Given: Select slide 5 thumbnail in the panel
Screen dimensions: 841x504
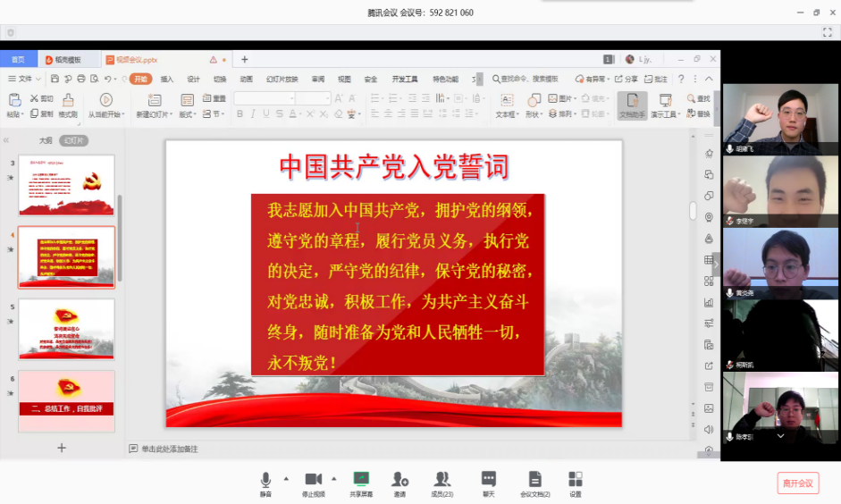Looking at the screenshot, I should coord(66,329).
